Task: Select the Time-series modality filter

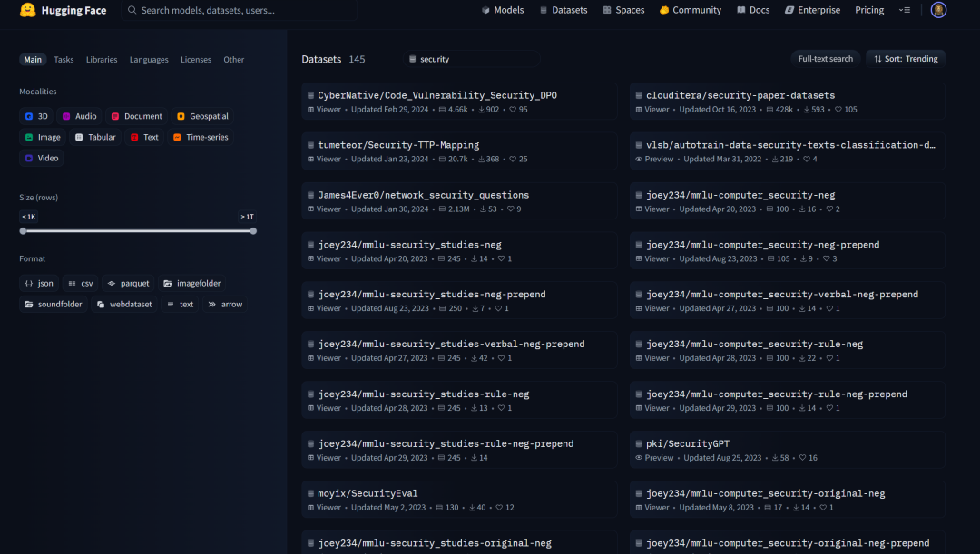Action: coord(201,138)
